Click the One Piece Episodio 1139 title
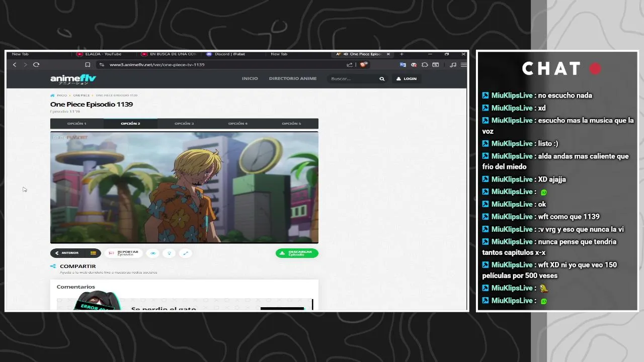Screen dimensions: 644x362 pyautogui.click(x=92, y=104)
